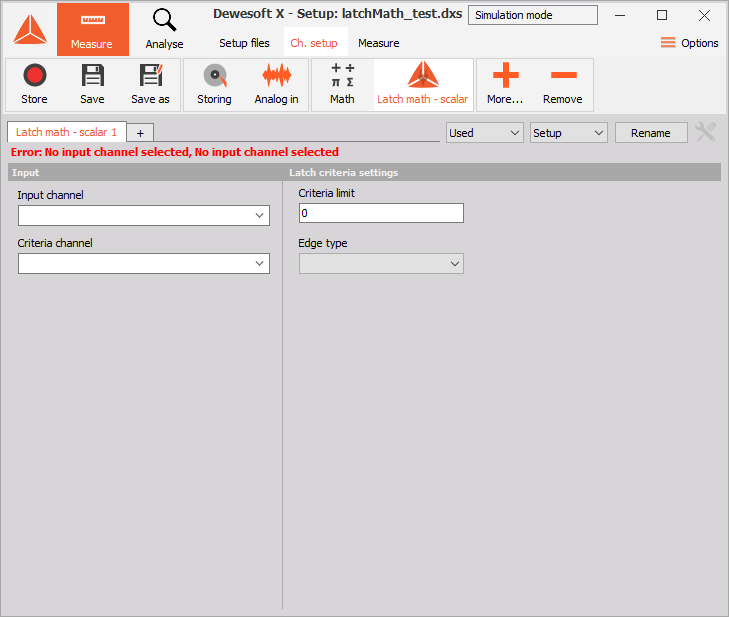Select Latch math - scalar module

tap(423, 85)
